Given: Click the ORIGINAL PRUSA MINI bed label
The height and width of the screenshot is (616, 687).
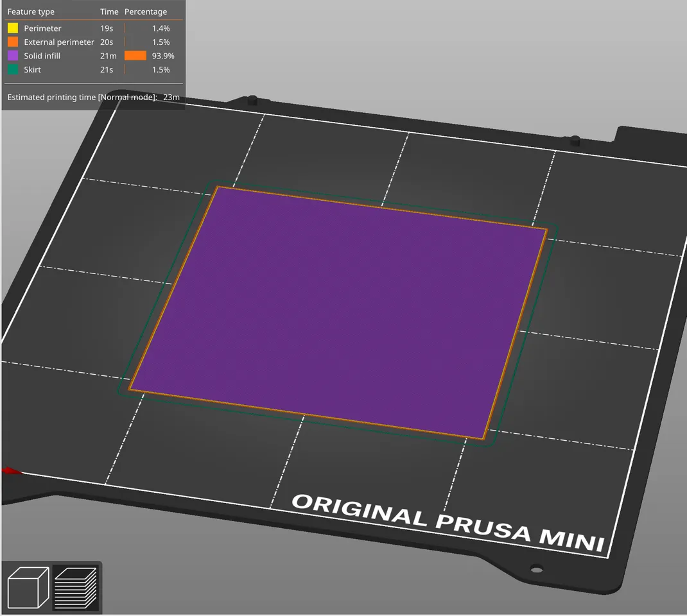Looking at the screenshot, I should [448, 521].
